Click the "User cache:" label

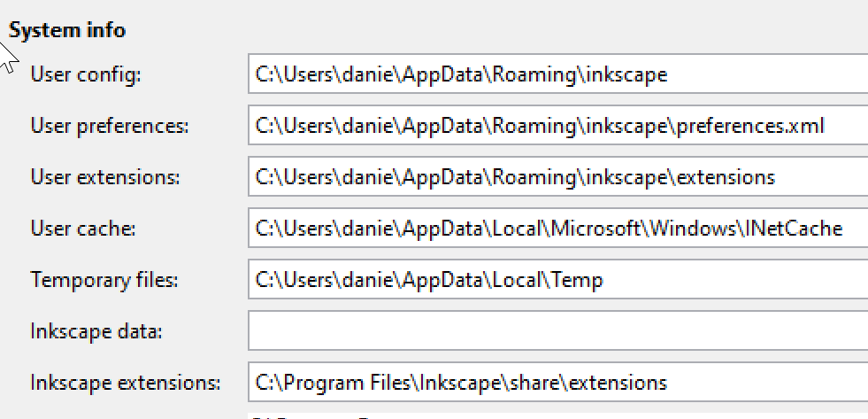coord(83,229)
